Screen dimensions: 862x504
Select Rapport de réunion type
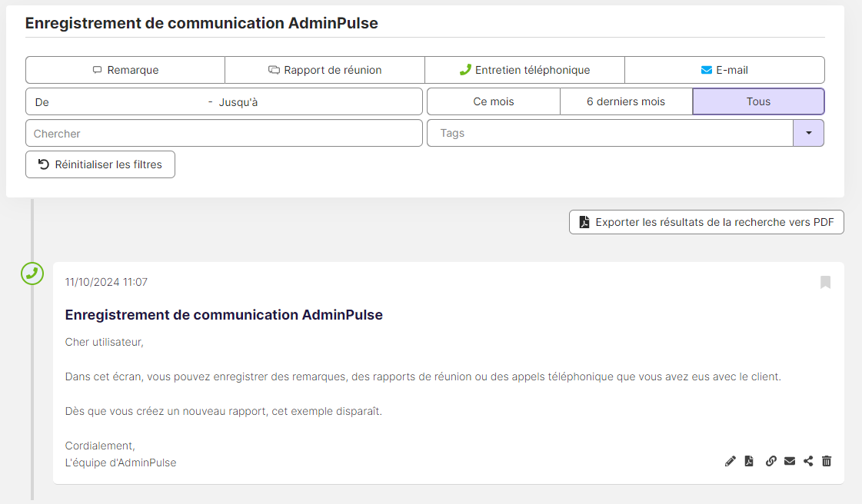(325, 70)
